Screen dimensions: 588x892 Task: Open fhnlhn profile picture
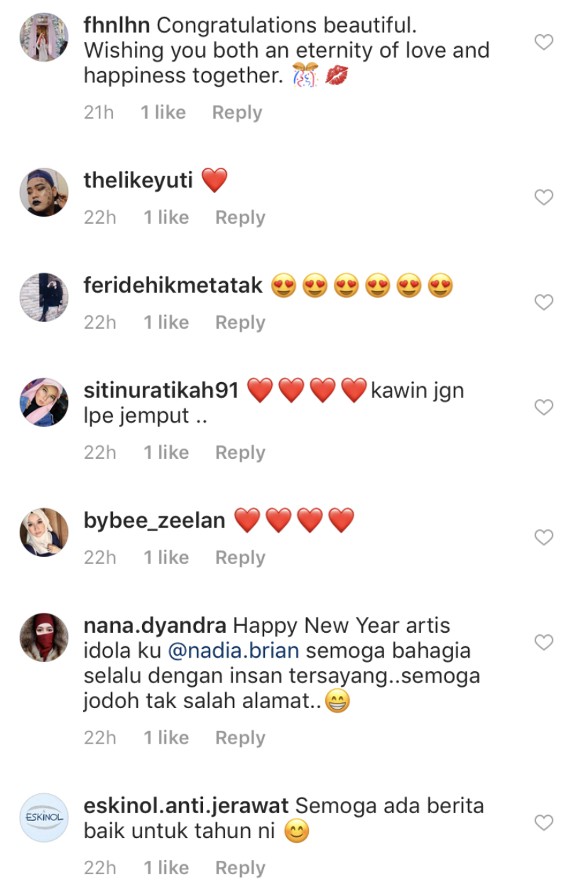44,37
